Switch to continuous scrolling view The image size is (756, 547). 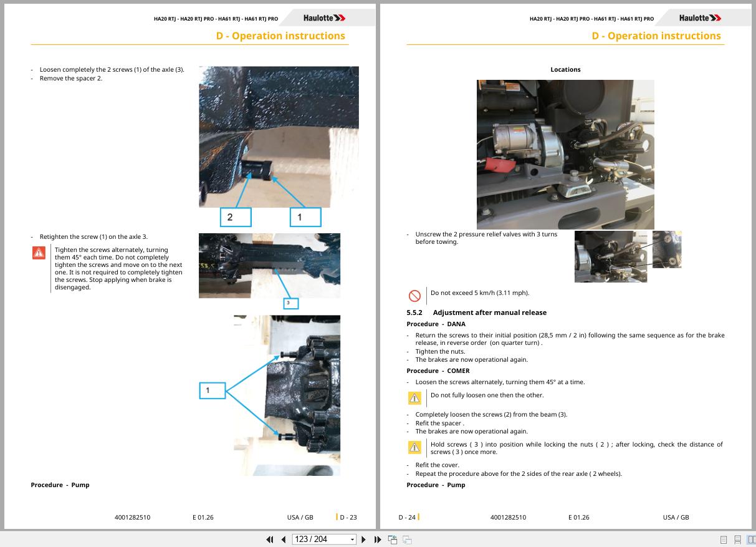coord(737,540)
